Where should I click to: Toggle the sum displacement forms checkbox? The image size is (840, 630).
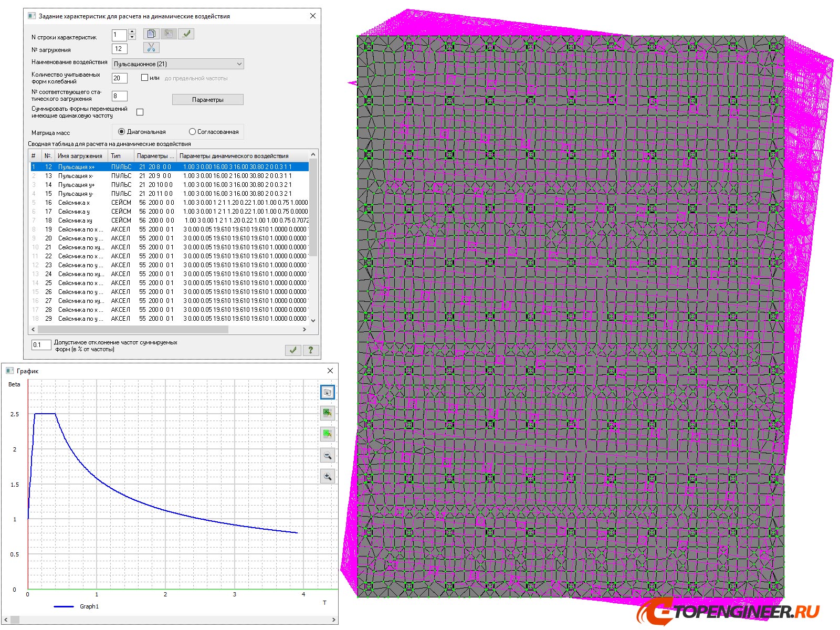coord(140,112)
